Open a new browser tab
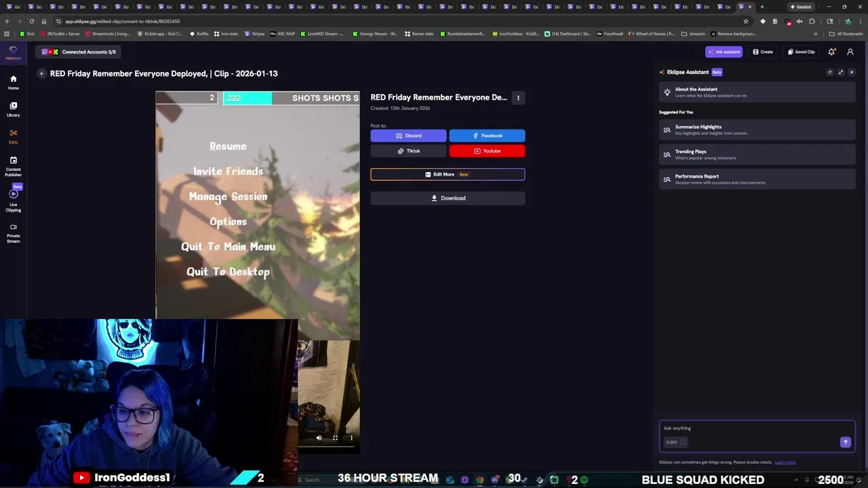Image resolution: width=868 pixels, height=488 pixels. (x=762, y=7)
